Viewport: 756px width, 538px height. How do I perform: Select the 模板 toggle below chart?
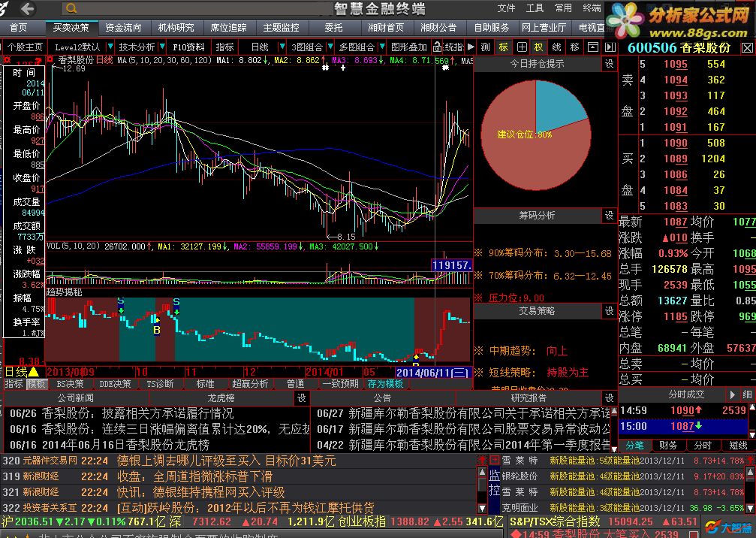pyautogui.click(x=36, y=384)
